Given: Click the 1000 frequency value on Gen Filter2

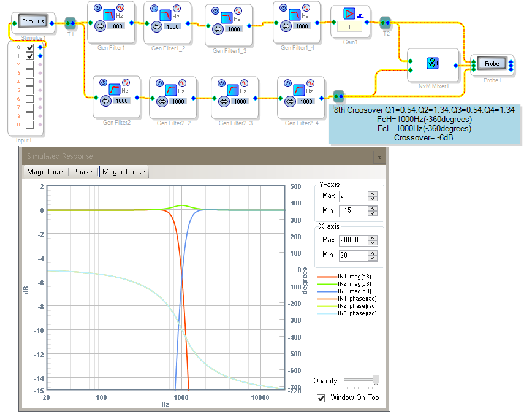Looking at the screenshot, I should pos(122,101).
